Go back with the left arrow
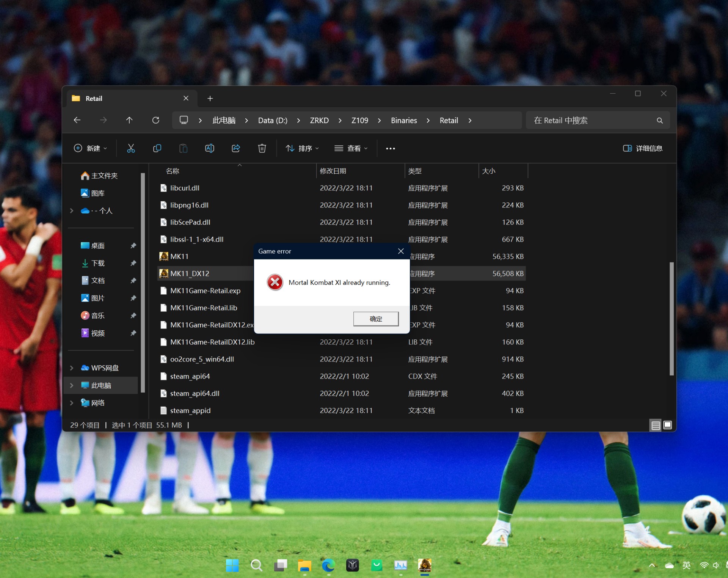The width and height of the screenshot is (728, 578). 77,120
